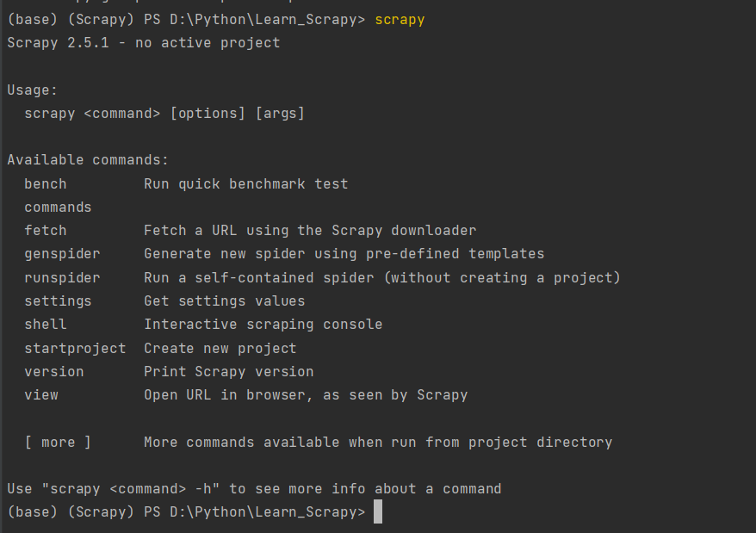Click the 'Available commands:' heading
Viewport: 756px width, 533px height.
tap(88, 160)
